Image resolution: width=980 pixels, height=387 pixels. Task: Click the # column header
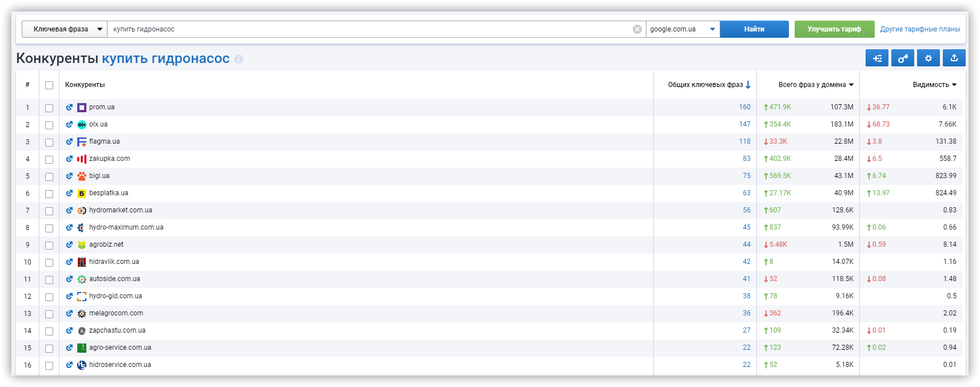27,85
